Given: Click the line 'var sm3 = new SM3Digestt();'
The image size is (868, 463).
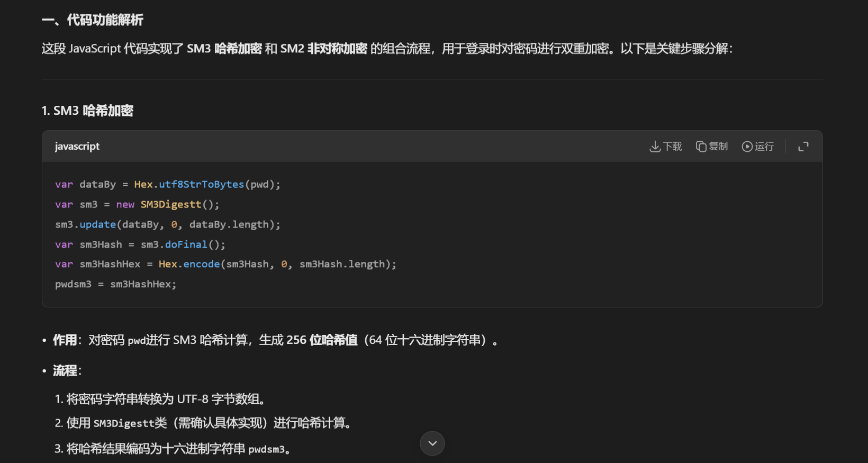Looking at the screenshot, I should (x=137, y=205).
